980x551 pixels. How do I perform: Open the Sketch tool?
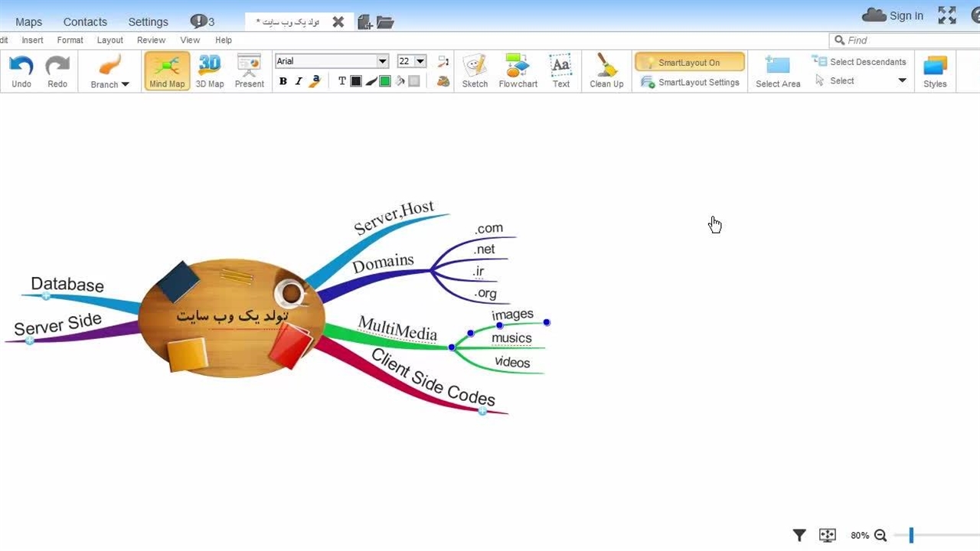[x=475, y=72]
